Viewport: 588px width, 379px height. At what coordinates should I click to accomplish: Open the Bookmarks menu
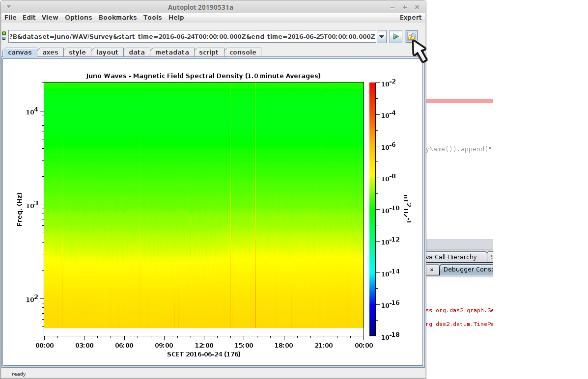coord(117,17)
